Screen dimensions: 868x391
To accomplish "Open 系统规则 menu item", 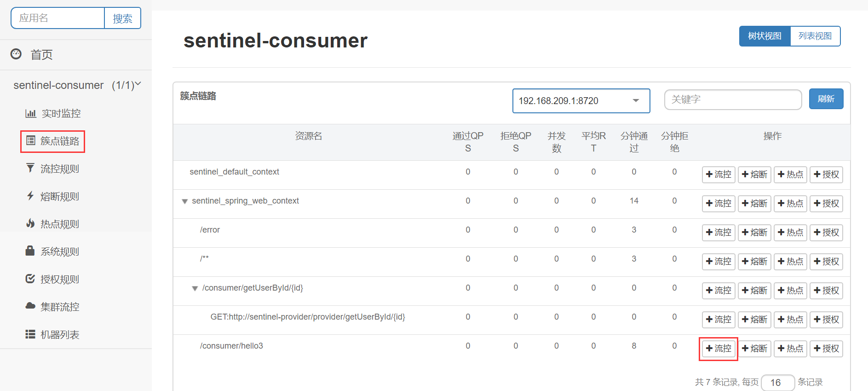I will click(60, 251).
